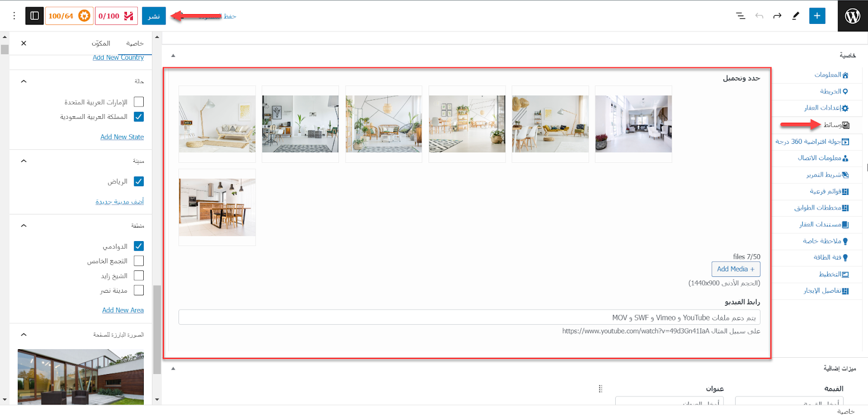Screen dimensions: 868x417
Task: Click the Add New Area link
Action: coord(123,310)
